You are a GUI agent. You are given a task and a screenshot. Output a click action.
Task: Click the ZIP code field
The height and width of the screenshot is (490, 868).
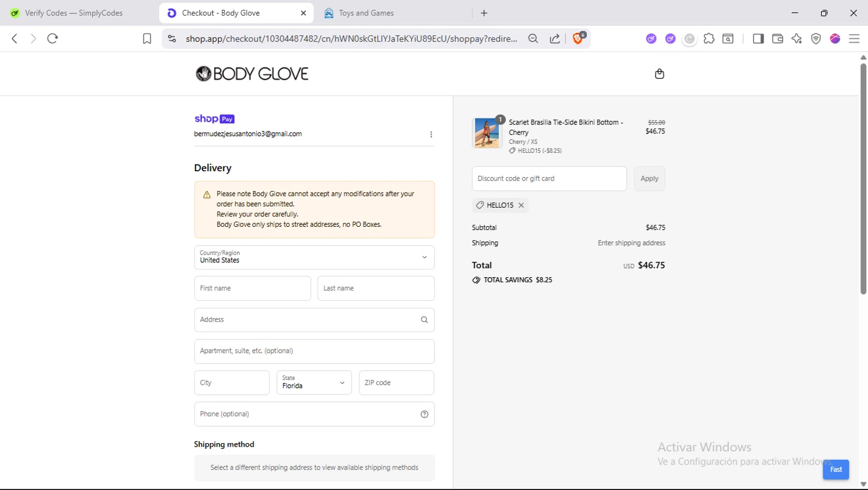(396, 382)
